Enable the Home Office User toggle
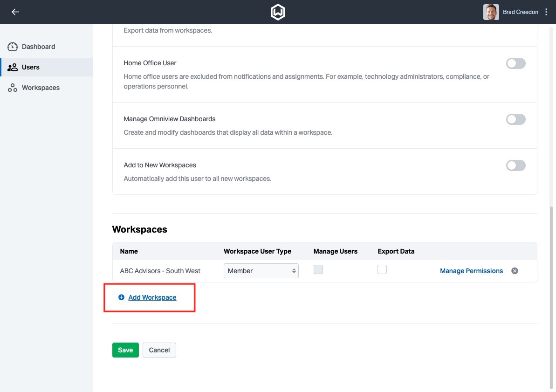556x392 pixels. pos(515,63)
